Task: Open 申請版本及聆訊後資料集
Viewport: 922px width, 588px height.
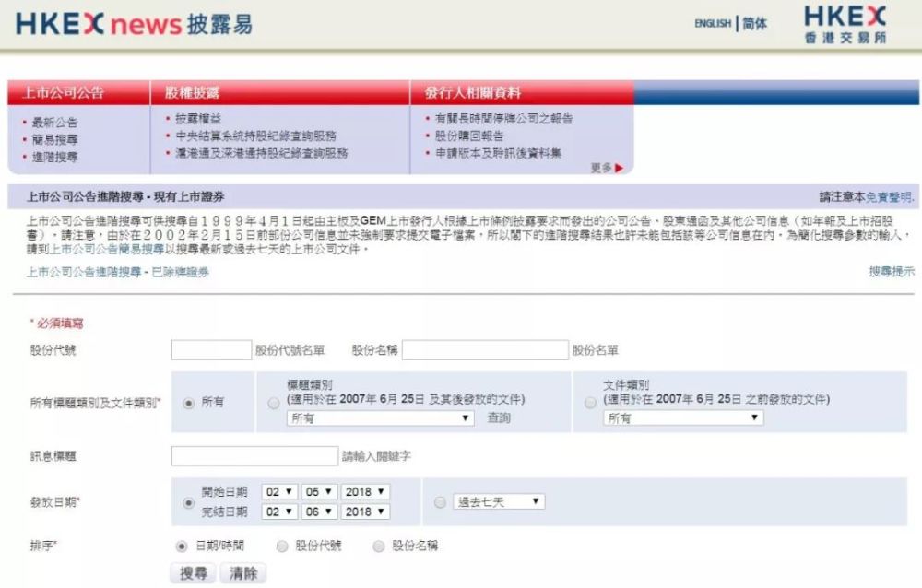Action: (x=498, y=153)
